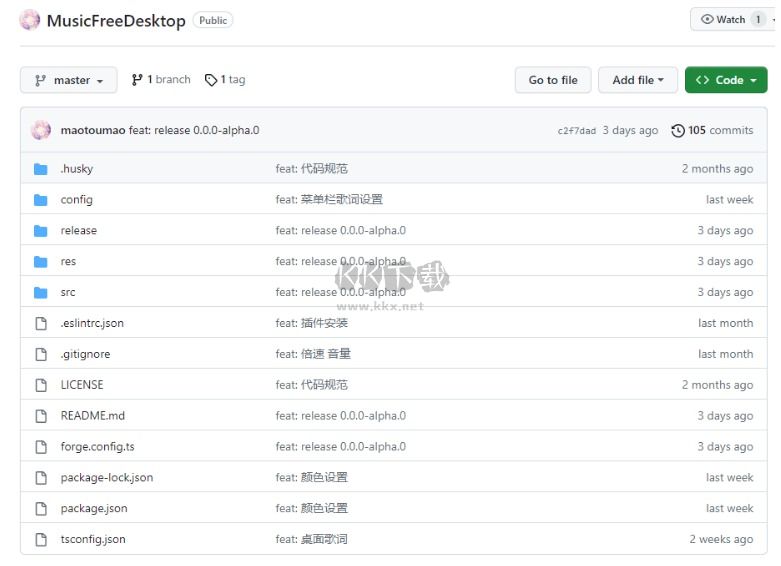Open commit message on .eslintrc.json row
The image size is (781, 566).
tap(312, 323)
